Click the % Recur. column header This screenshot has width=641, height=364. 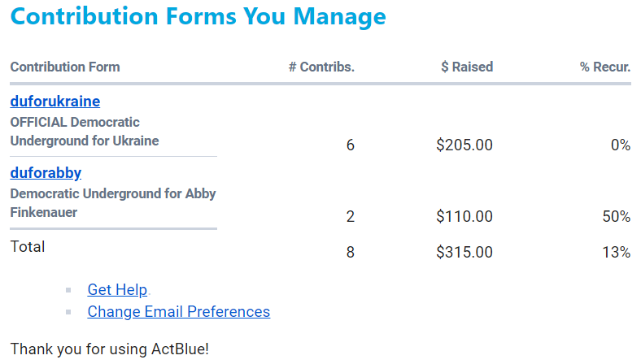[x=604, y=67]
